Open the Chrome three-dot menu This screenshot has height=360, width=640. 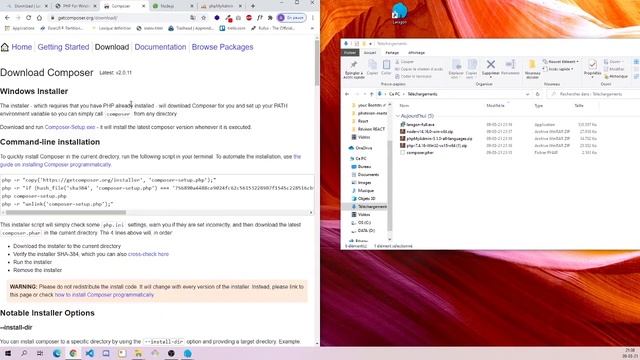pyautogui.click(x=313, y=18)
